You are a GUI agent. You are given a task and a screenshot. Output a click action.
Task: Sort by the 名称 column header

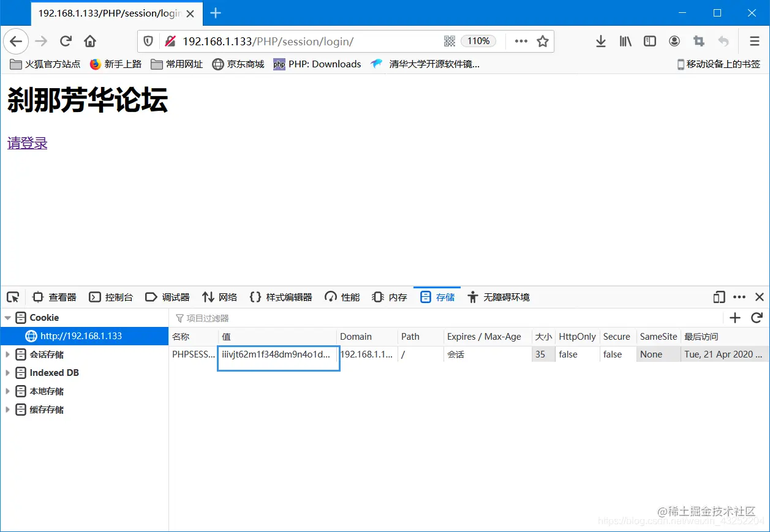tap(194, 337)
